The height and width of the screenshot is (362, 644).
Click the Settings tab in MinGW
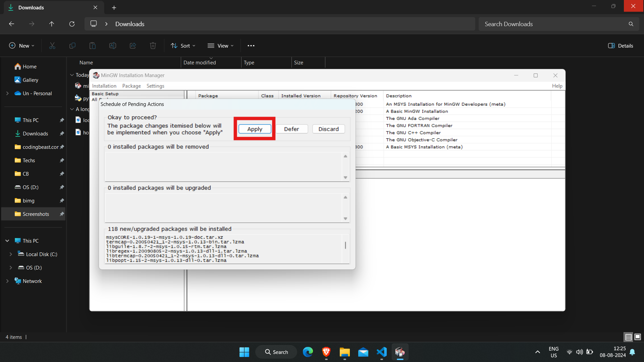155,86
